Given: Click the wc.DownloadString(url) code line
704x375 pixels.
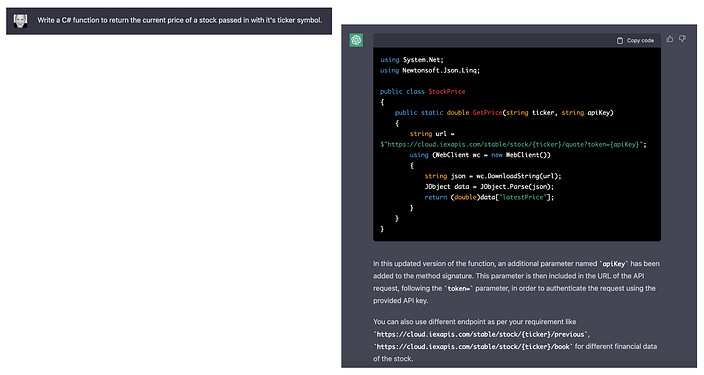Looking at the screenshot, I should (493, 176).
